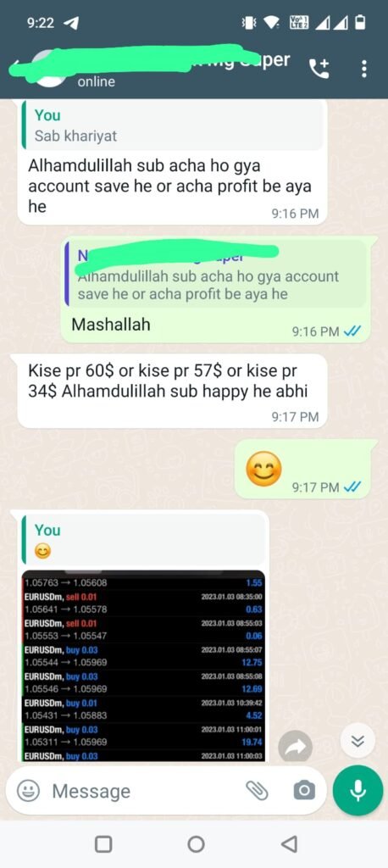This screenshot has height=868, width=388.
Task: Focus the Message text input field
Action: click(x=144, y=791)
